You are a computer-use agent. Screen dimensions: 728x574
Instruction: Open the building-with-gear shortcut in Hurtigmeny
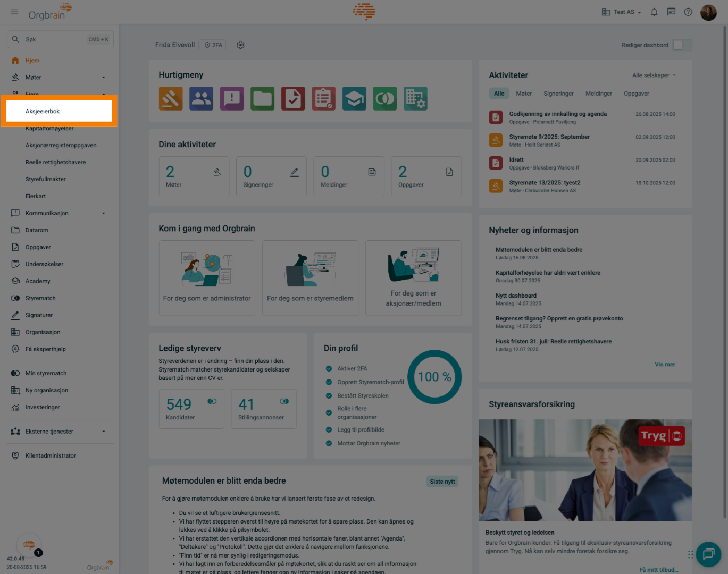click(415, 98)
